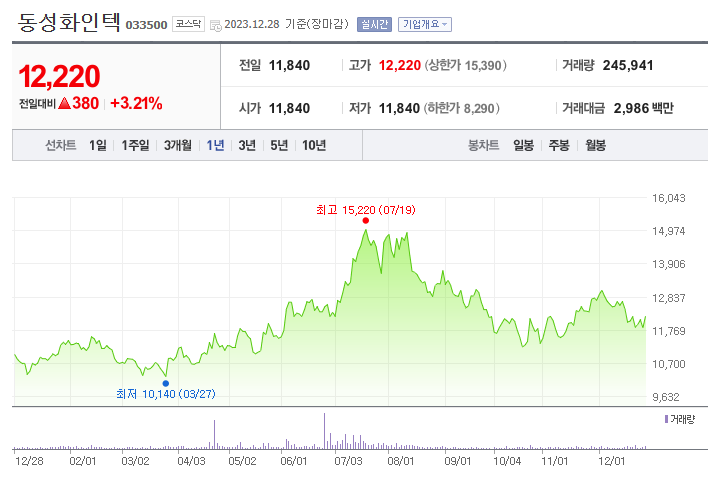Click the 05/02 x-axis date label
708x490 pixels.
click(242, 461)
